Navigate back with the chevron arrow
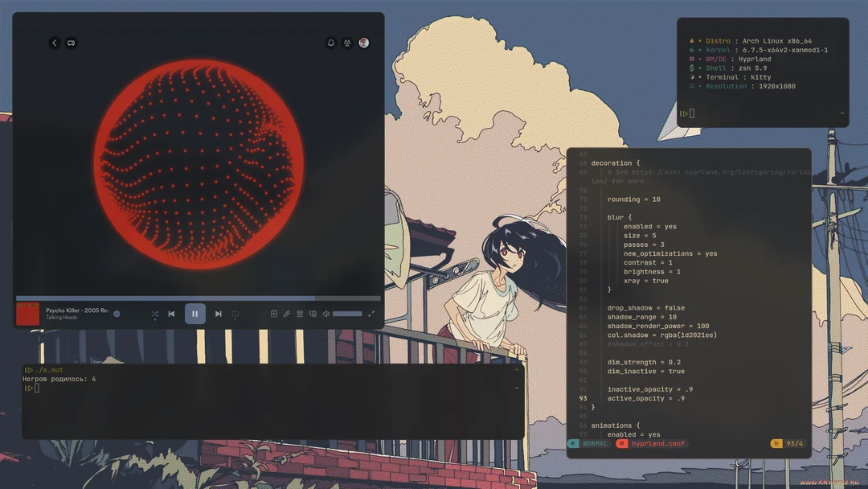 pyautogui.click(x=55, y=43)
